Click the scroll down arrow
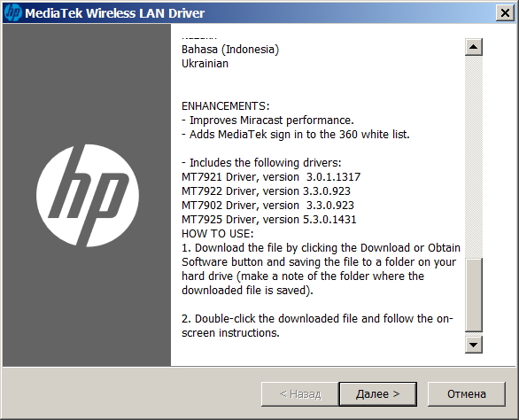Screen dimensions: 519x420 [473, 345]
